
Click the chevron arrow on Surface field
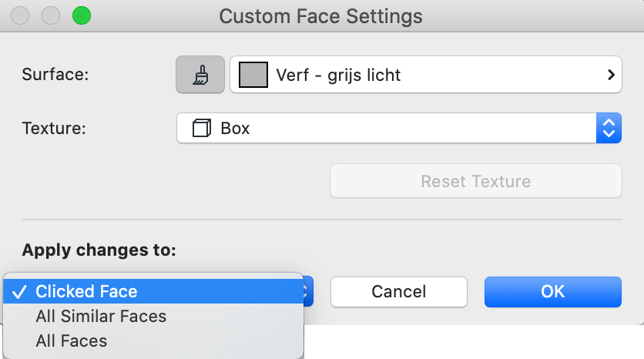pos(611,75)
